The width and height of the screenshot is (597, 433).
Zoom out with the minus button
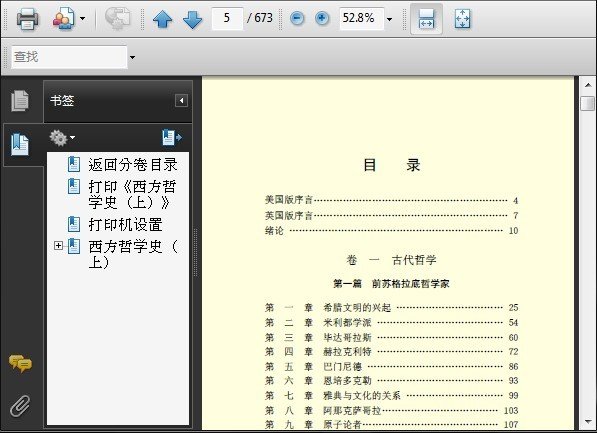297,18
